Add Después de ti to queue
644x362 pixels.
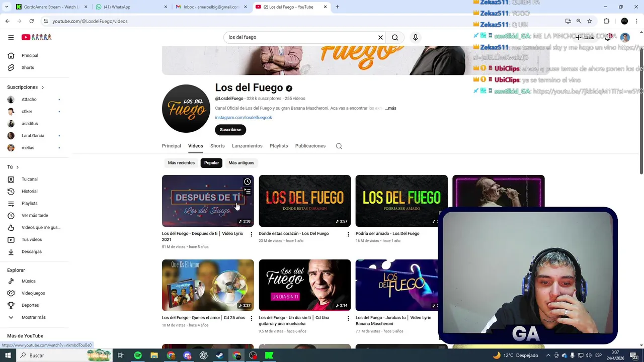(247, 191)
